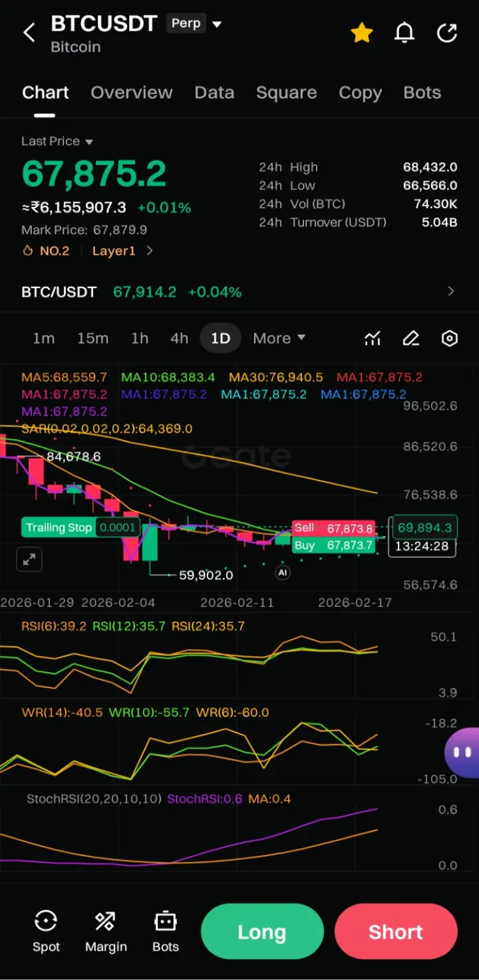Select the 1h timeframe

140,339
